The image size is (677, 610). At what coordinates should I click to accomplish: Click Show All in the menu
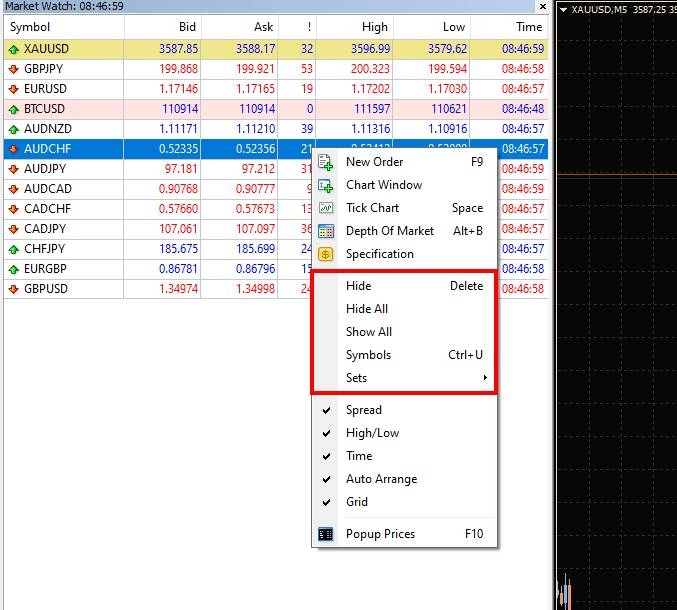[369, 332]
